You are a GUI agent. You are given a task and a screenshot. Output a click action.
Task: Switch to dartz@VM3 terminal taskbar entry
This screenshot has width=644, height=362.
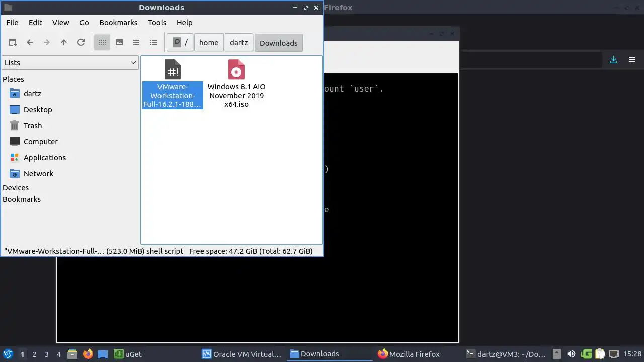click(x=506, y=354)
